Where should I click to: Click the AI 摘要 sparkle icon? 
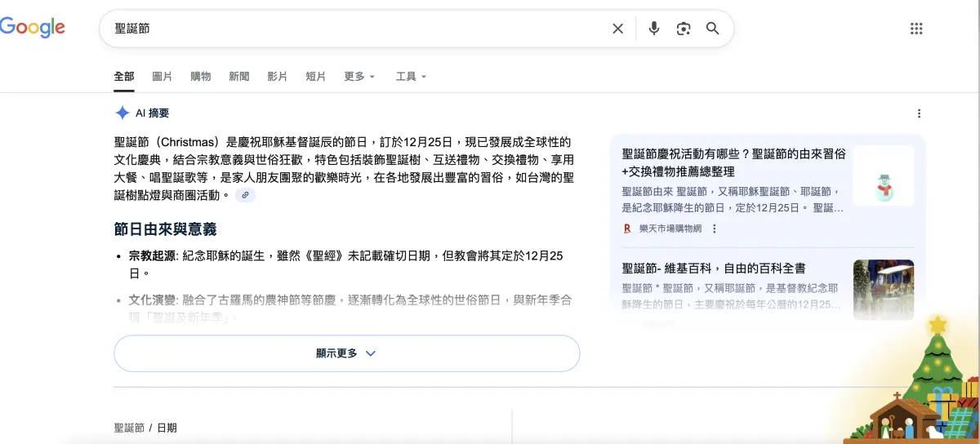pos(122,113)
